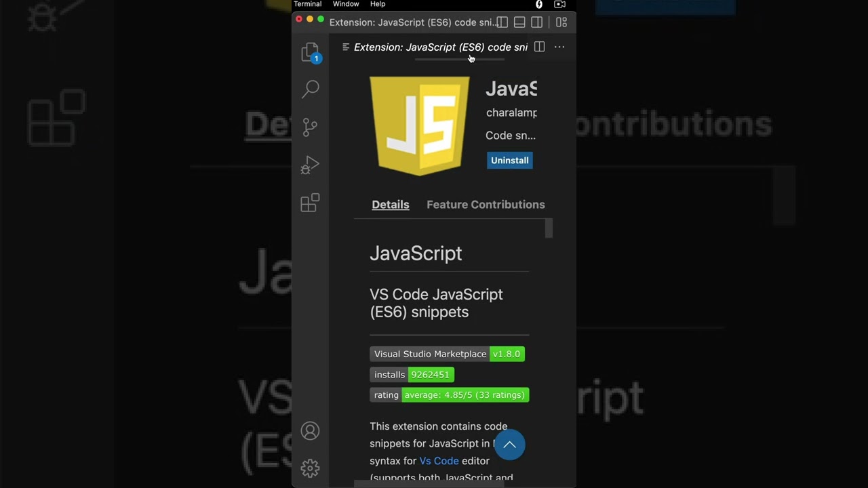
Task: Open the Search view icon
Action: [311, 89]
